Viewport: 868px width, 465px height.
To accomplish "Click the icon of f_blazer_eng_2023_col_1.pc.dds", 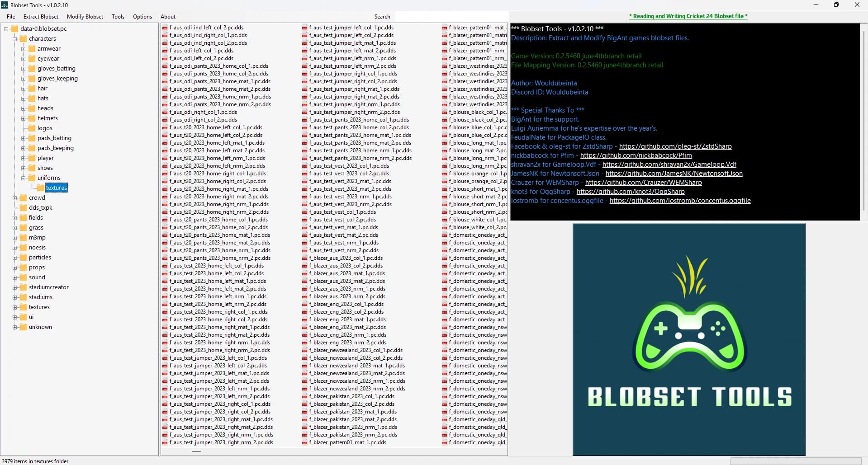I will (x=305, y=304).
